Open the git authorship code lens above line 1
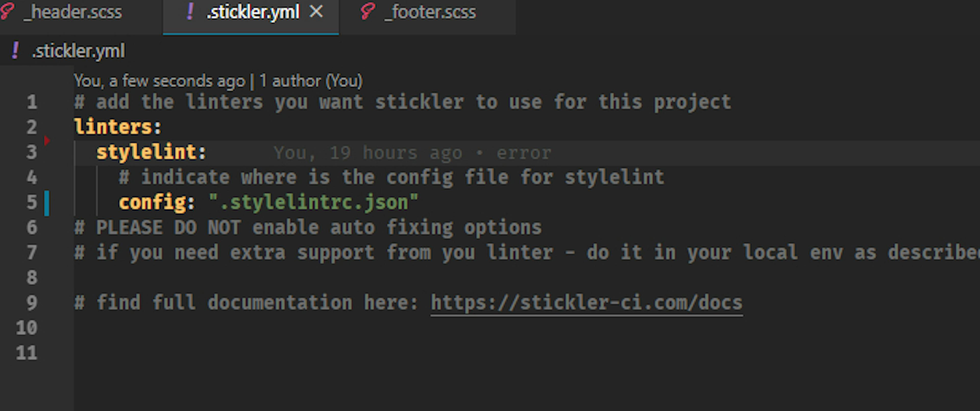Screen dimensions: 980x411 pos(218,81)
